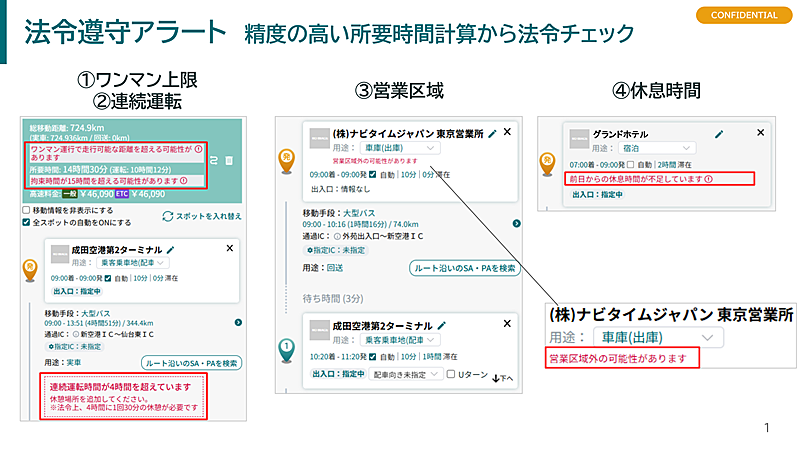Viewport: 800px width, 450px height.
Task: Click pencil icon next to ナビタイムジャパン 東京営業所
Action: (x=491, y=132)
